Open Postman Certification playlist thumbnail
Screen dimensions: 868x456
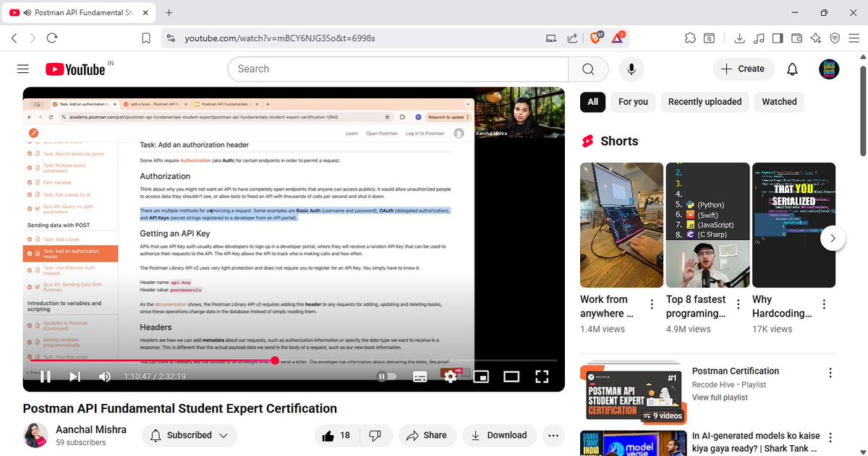click(x=633, y=393)
